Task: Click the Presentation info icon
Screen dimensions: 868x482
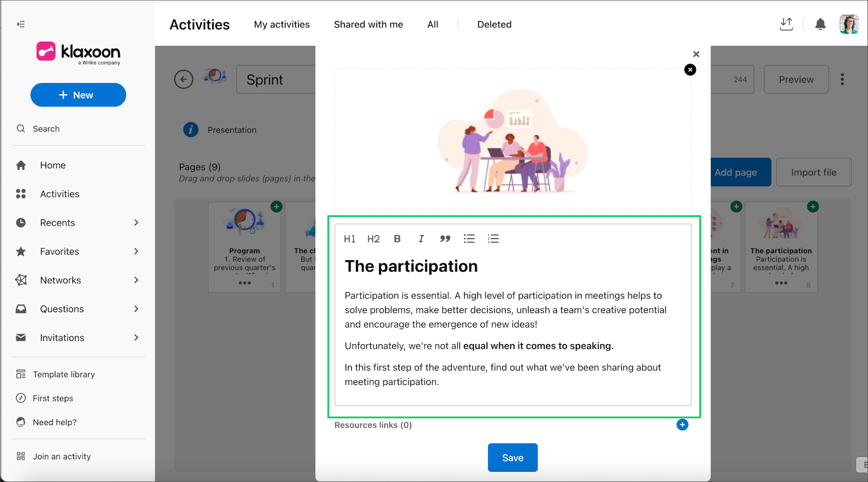Action: (x=191, y=130)
